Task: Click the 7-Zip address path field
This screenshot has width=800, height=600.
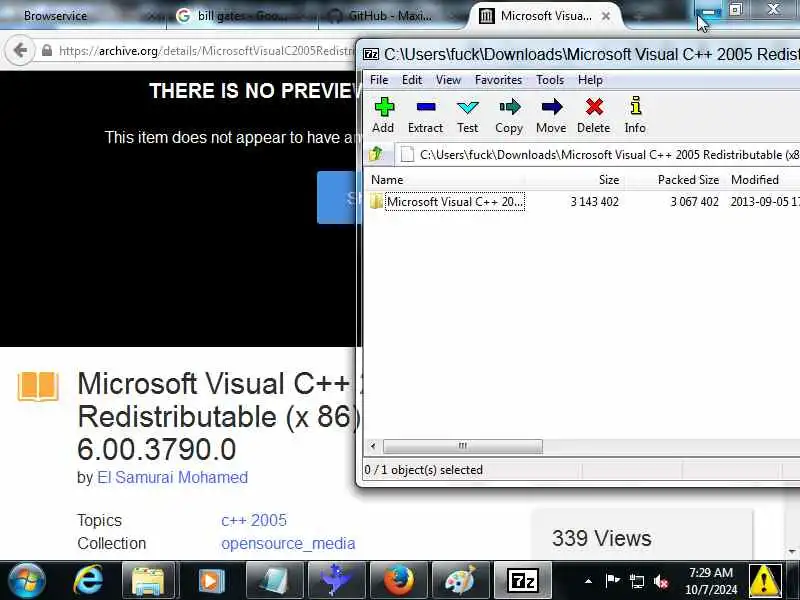Action: click(x=597, y=155)
